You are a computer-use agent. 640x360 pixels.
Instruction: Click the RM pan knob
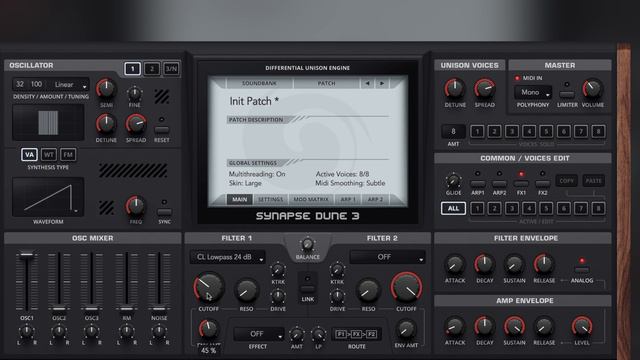click(x=127, y=332)
